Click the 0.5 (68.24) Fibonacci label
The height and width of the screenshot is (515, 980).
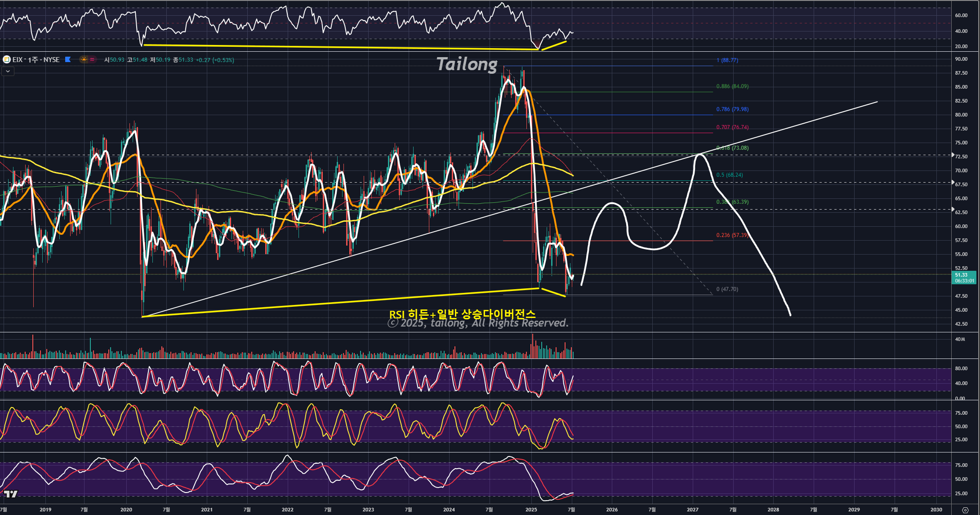tap(729, 175)
